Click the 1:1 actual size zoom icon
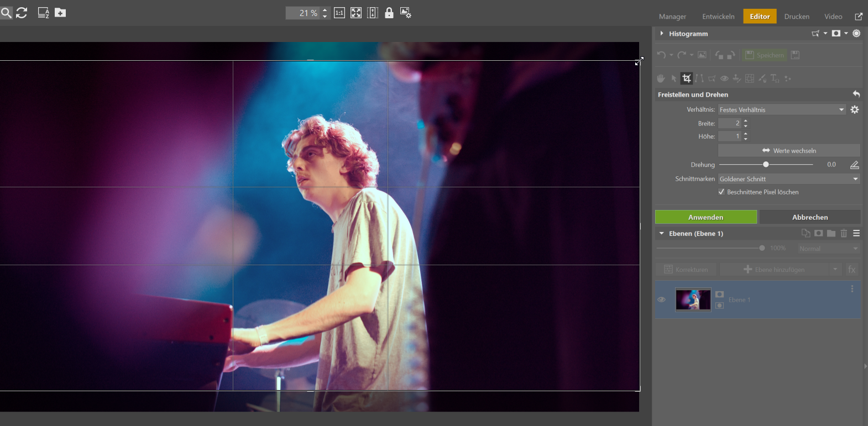This screenshot has height=426, width=868. [x=339, y=13]
